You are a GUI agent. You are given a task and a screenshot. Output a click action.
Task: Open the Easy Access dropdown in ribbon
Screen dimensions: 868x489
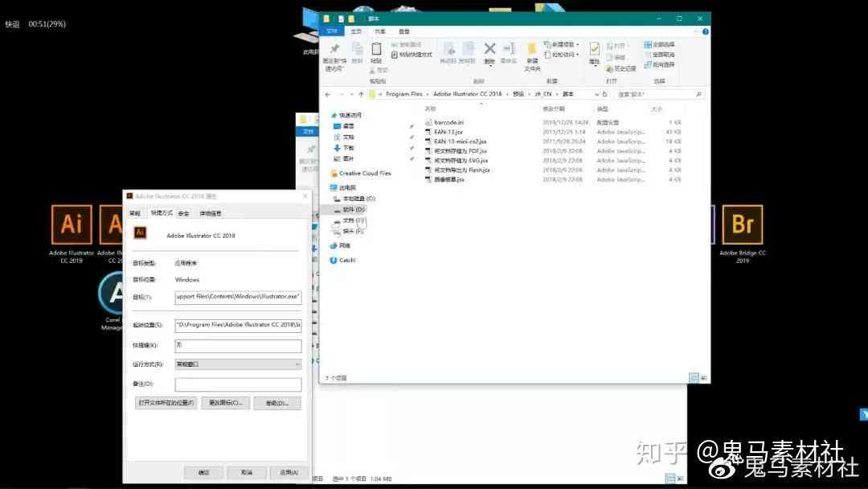point(561,55)
